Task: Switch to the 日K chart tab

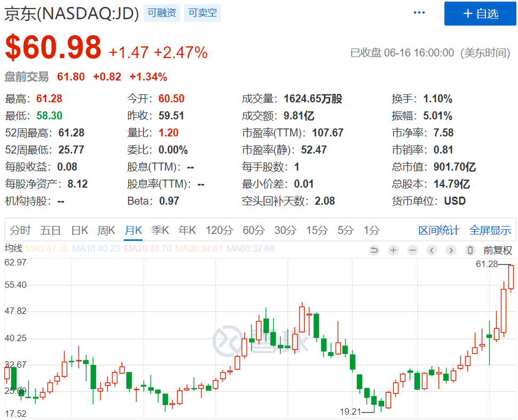Action: pos(79,230)
